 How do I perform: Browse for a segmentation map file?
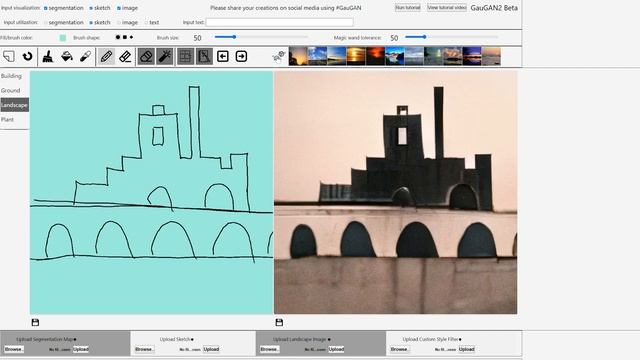click(x=14, y=349)
